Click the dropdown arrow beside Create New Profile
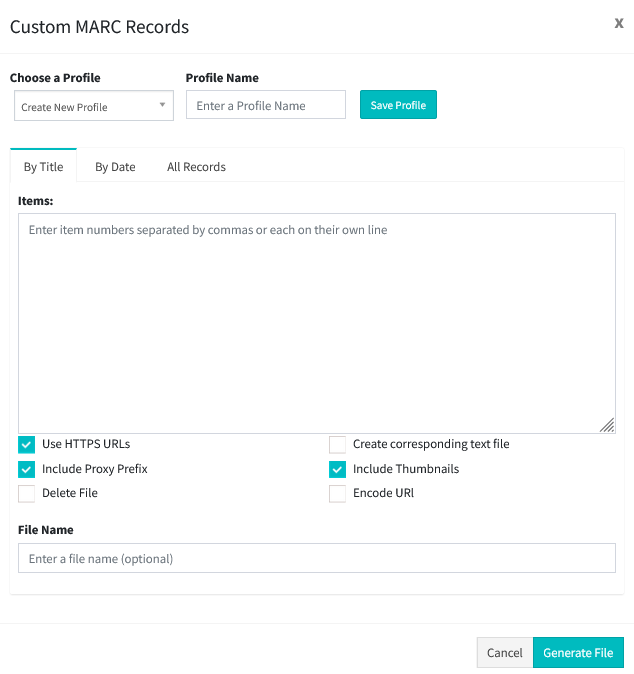634x674 pixels. pyautogui.click(x=162, y=104)
